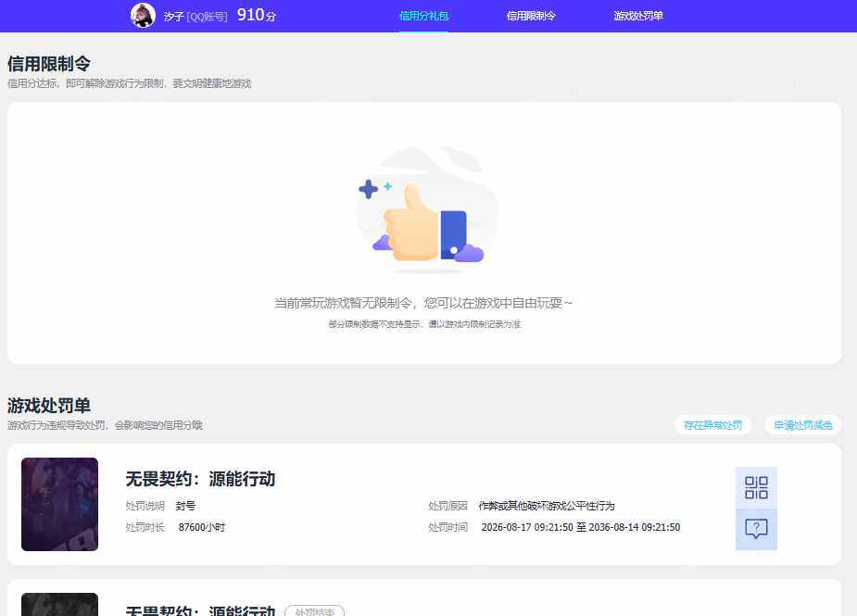Click the thumbs-up illustration
Image resolution: width=857 pixels, height=616 pixels.
click(x=426, y=209)
